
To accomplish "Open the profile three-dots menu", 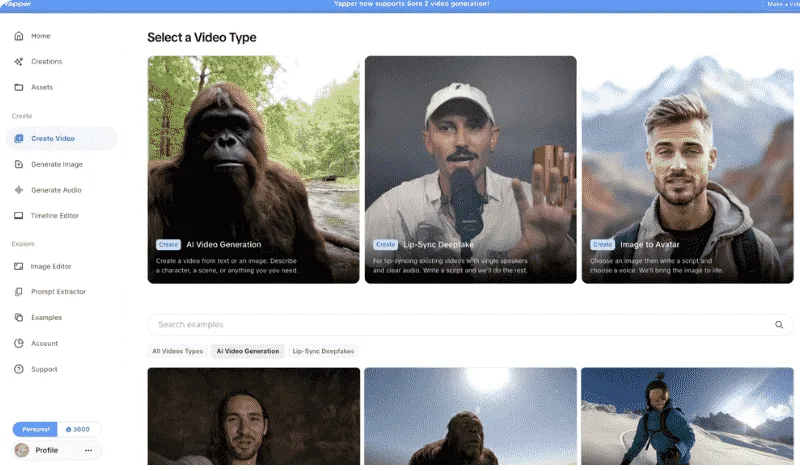I will pyautogui.click(x=88, y=450).
